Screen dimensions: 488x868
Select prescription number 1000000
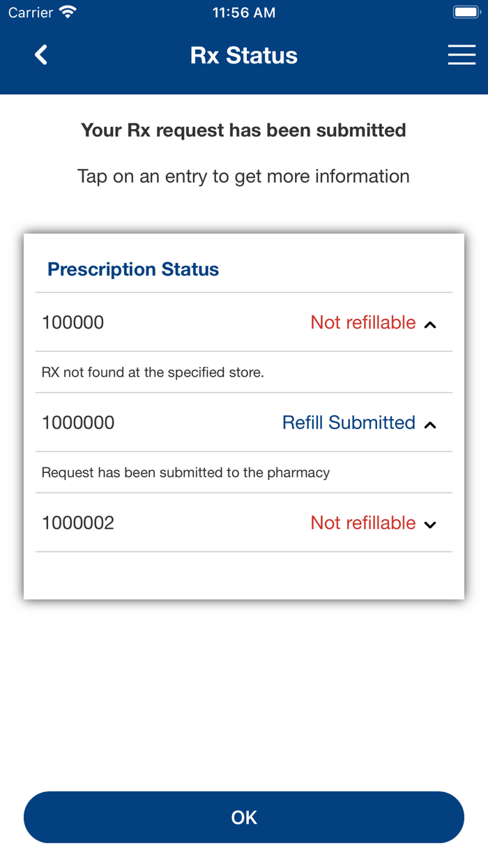[79, 423]
